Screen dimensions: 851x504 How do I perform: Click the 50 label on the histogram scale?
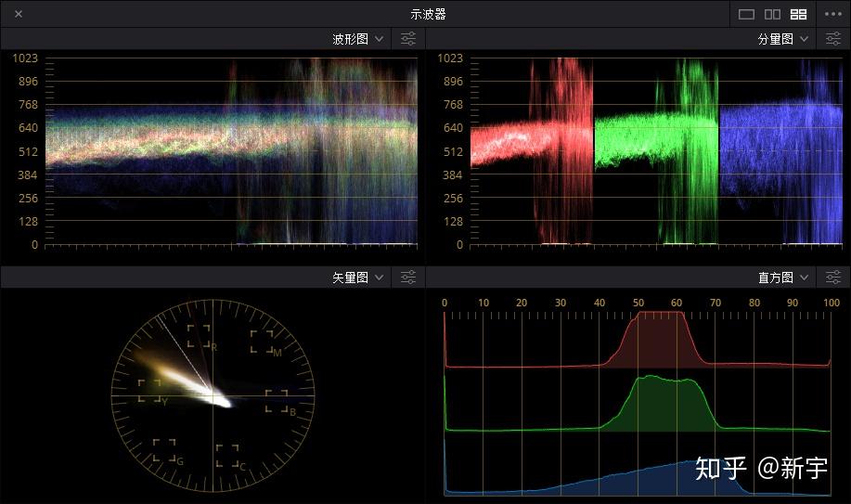[638, 303]
